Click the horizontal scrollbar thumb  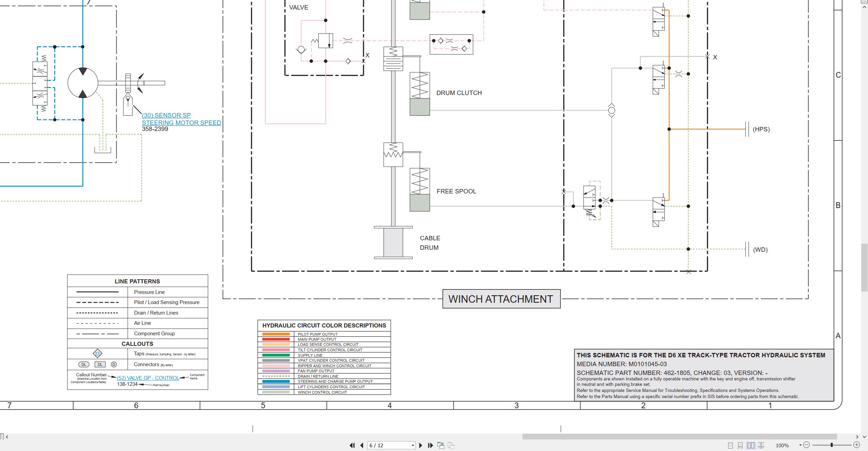point(679,436)
